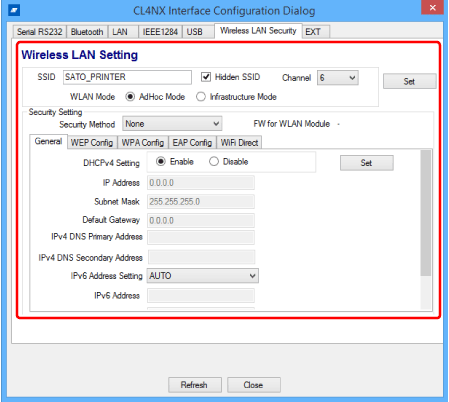Image resolution: width=449 pixels, height=402 pixels.
Task: Open the Serial RS232 tab
Action: point(40,32)
